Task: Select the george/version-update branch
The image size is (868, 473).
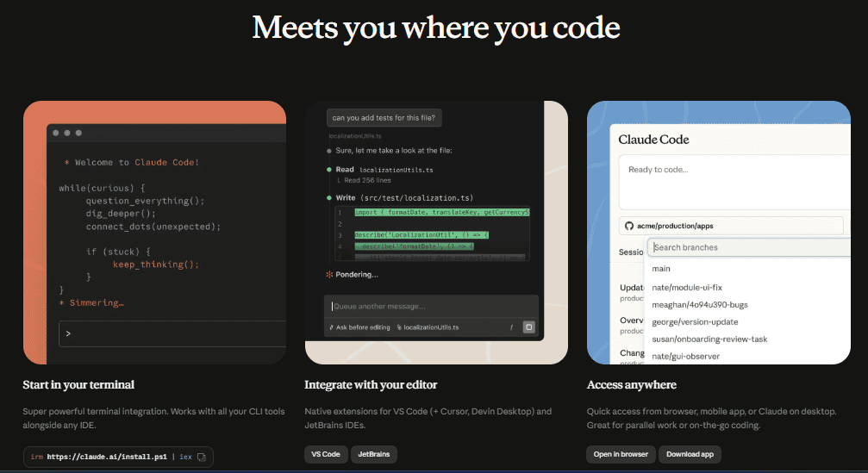Action: pos(695,322)
